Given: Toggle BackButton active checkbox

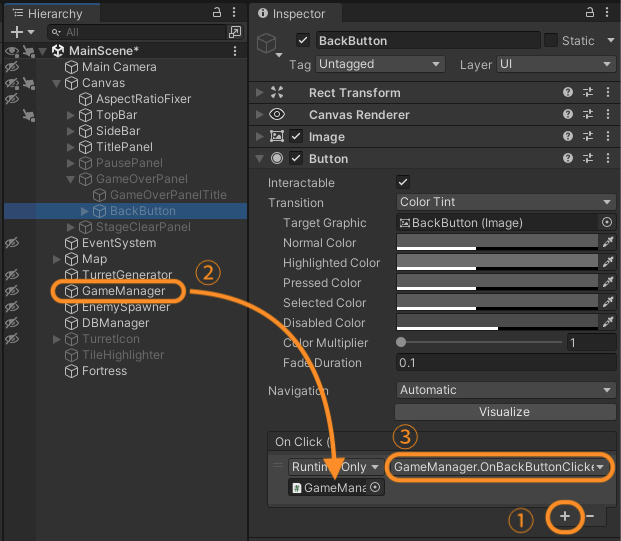Looking at the screenshot, I should pos(303,40).
